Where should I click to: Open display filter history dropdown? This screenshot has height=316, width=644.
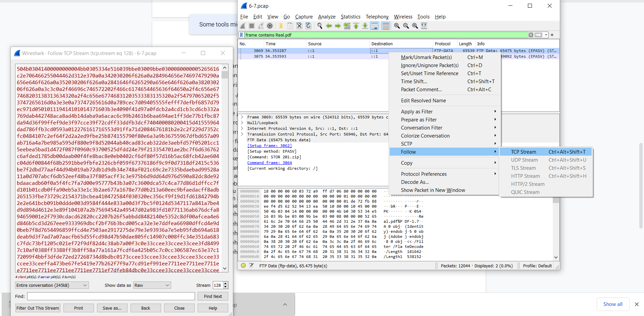[546, 35]
